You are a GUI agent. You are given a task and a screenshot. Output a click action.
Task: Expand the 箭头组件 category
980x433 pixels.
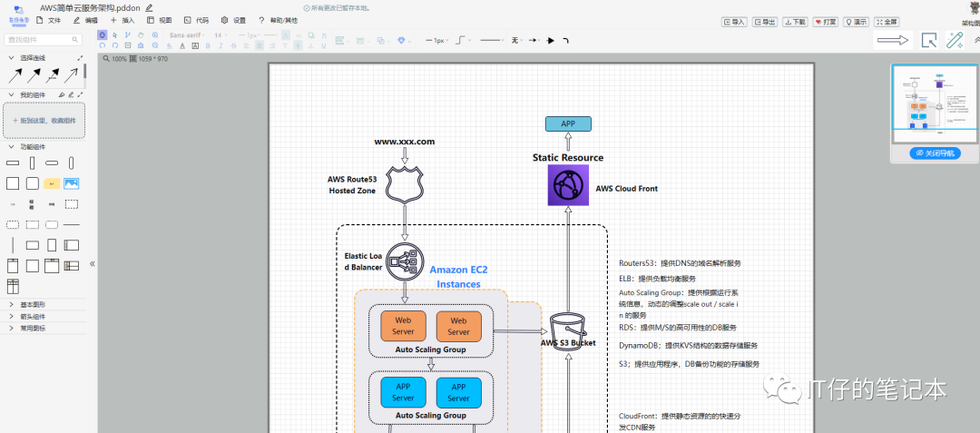[33, 317]
